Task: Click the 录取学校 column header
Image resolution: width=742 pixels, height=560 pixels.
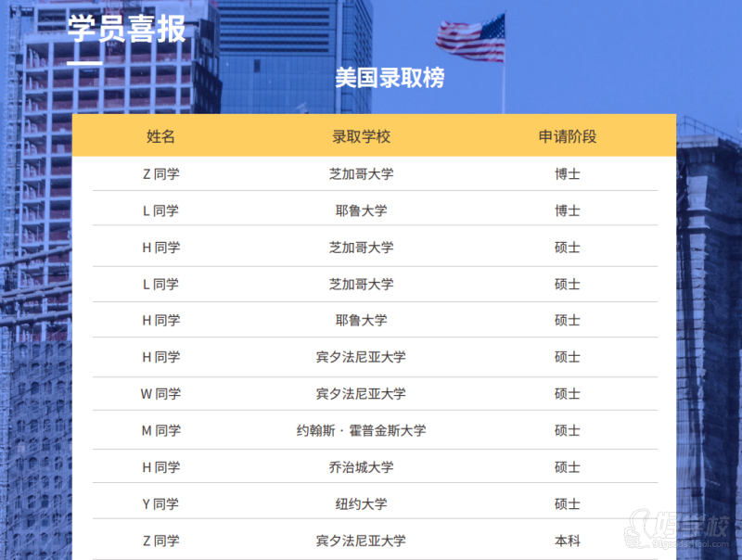Action: (362, 136)
